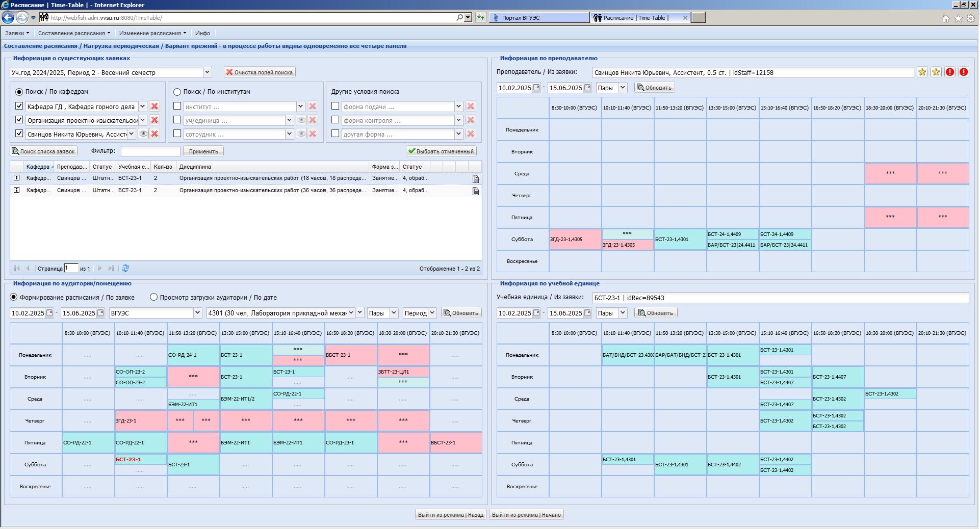Expand the Период dropdown in room panel
The image size is (980, 529).
point(432,313)
